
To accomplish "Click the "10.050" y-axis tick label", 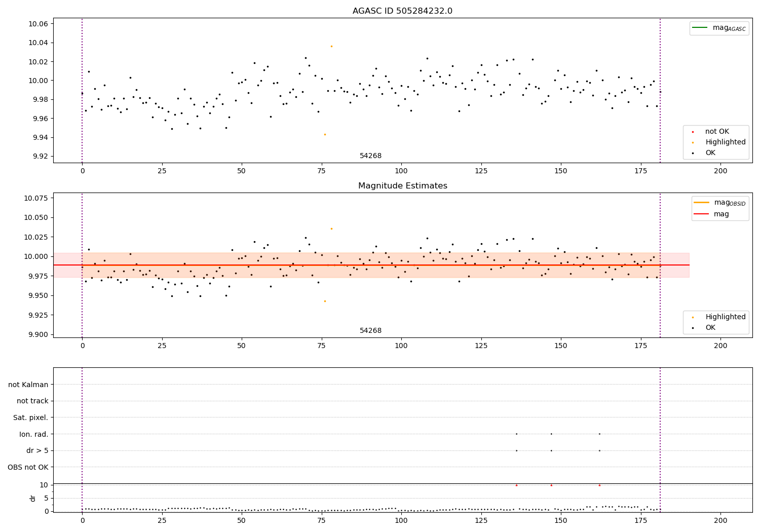I will (x=36, y=217).
